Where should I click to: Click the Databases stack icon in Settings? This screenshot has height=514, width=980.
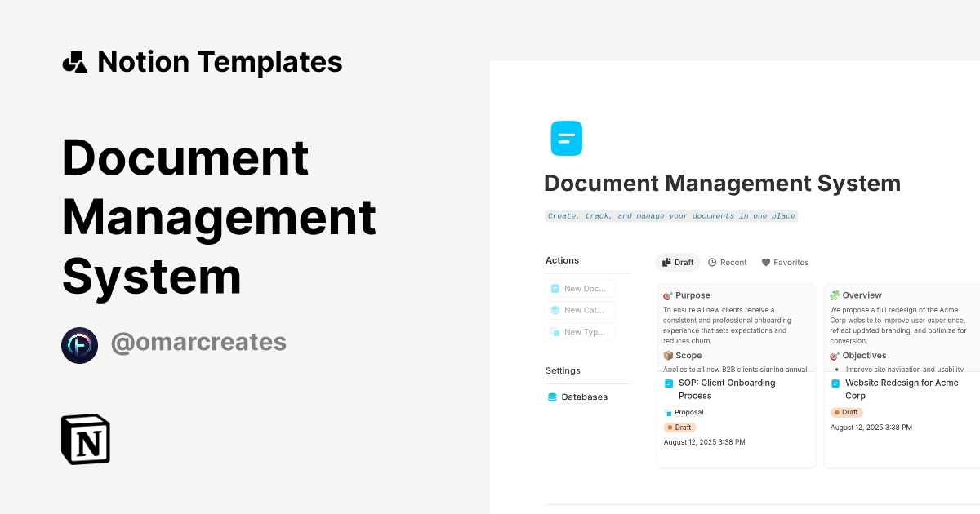[x=553, y=397]
